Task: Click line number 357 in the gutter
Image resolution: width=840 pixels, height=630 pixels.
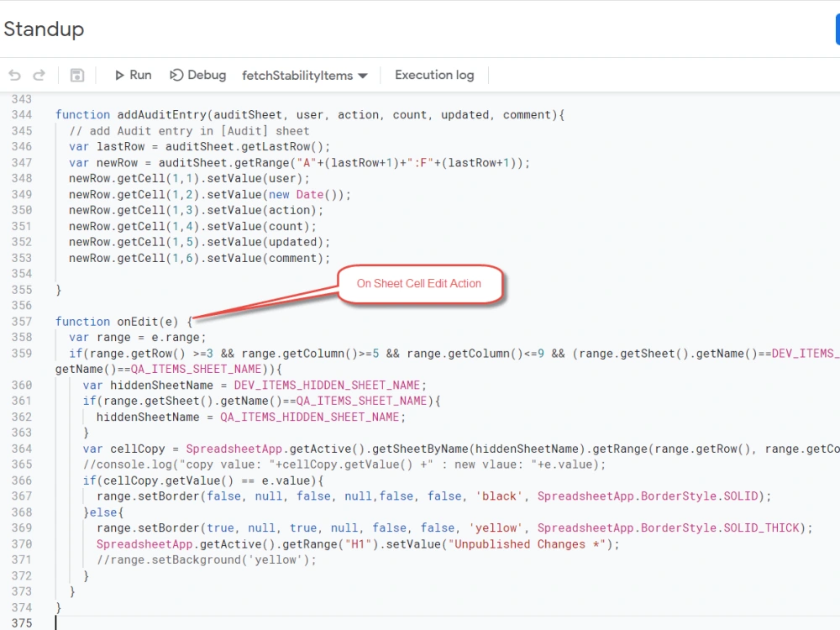Action: point(22,322)
